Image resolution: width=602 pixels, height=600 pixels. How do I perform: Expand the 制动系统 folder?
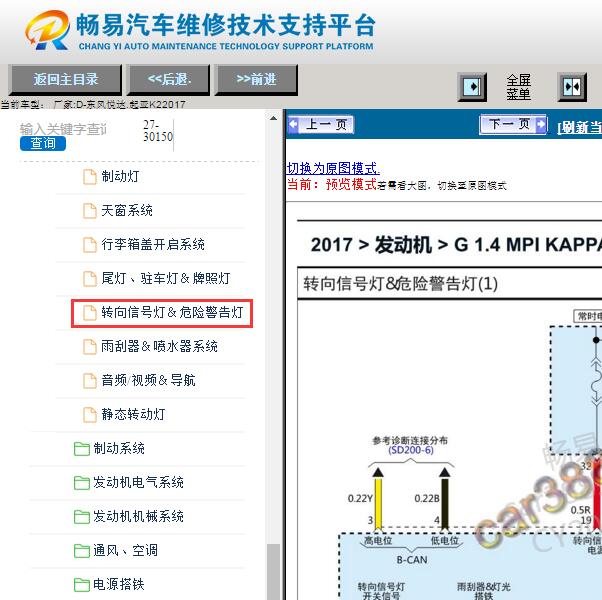point(119,448)
